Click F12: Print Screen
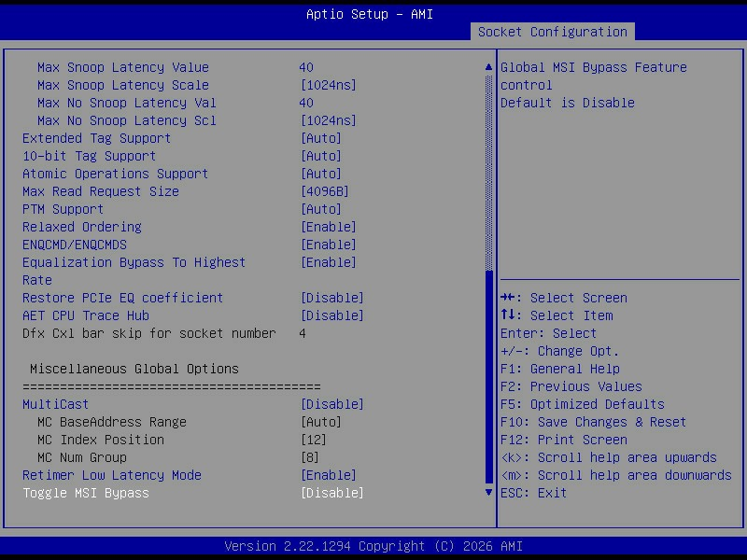 pos(564,440)
